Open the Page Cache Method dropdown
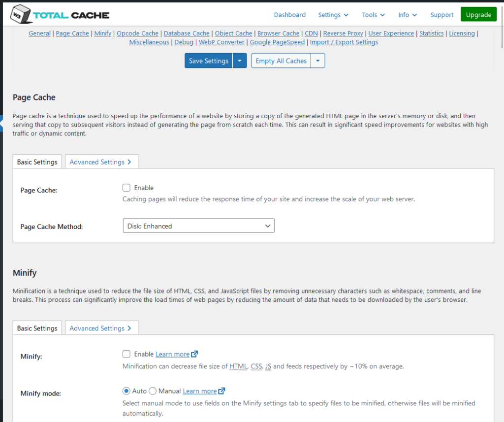This screenshot has height=422, width=504. (199, 226)
